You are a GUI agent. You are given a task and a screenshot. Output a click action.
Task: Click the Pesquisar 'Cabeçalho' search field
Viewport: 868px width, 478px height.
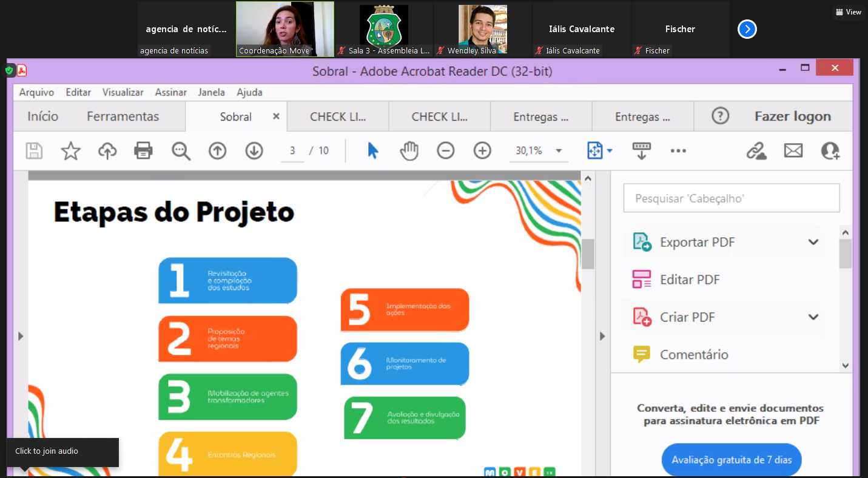[732, 198]
